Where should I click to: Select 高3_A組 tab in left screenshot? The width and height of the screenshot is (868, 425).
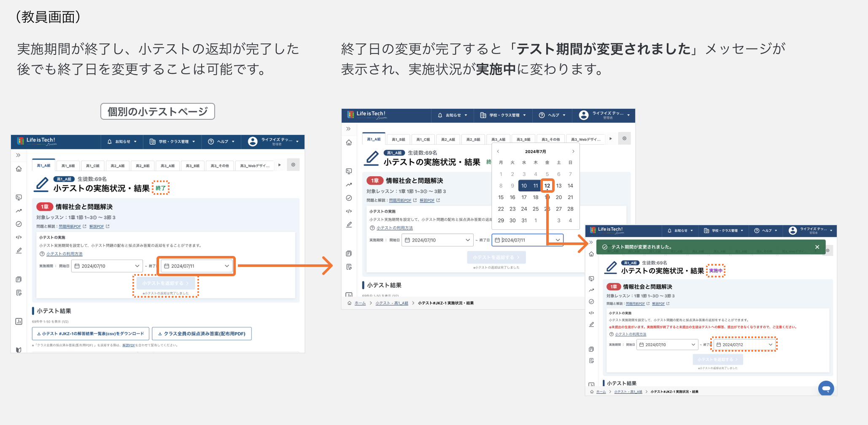point(167,166)
